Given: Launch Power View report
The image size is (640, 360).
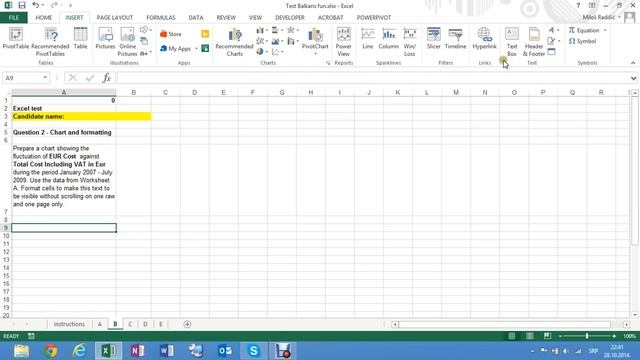Looking at the screenshot, I should click(x=344, y=42).
